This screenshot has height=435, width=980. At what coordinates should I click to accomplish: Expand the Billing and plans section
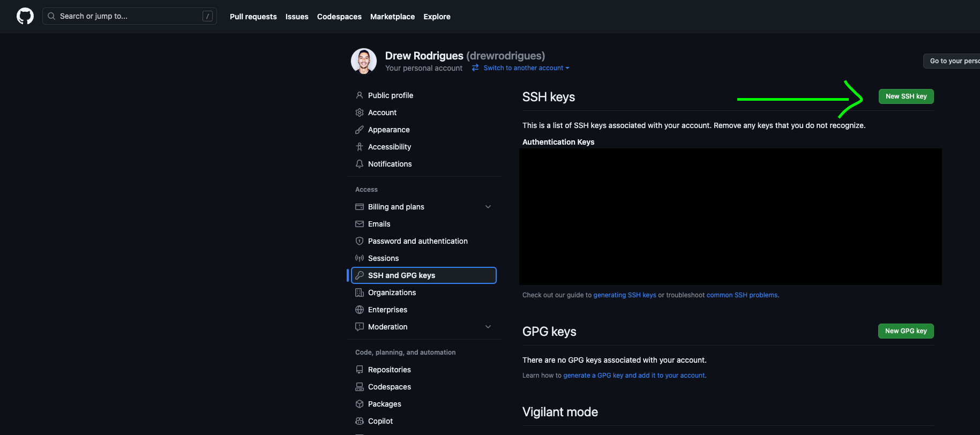tap(488, 207)
